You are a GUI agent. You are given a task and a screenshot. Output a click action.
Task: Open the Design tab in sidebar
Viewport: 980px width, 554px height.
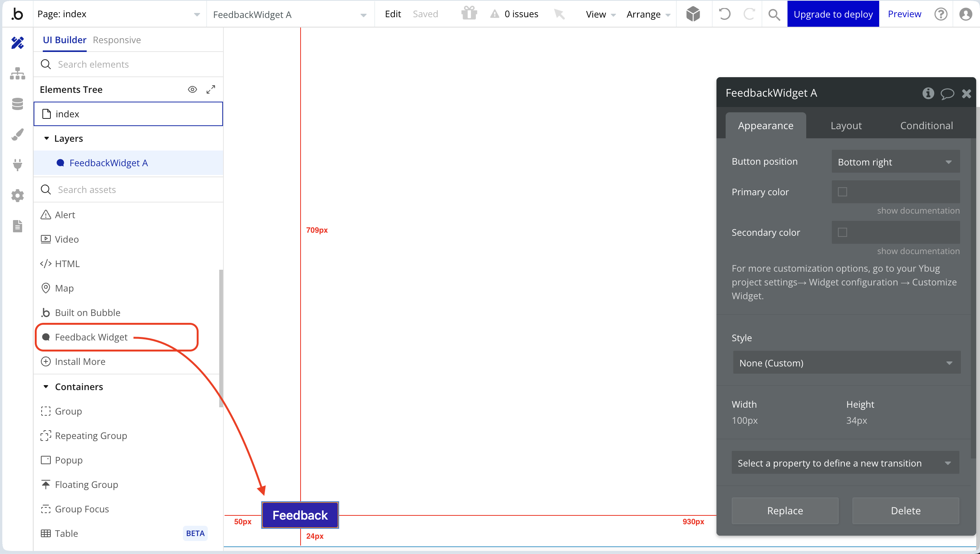(x=18, y=43)
